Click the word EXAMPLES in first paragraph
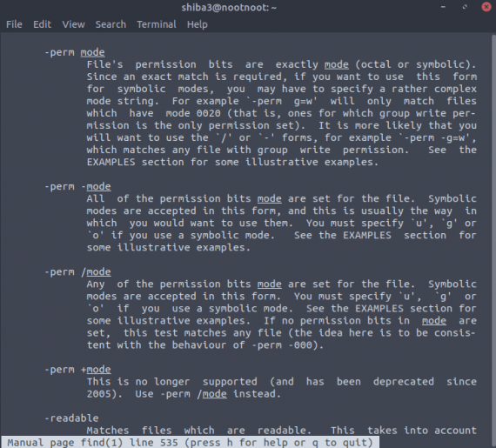The image size is (496, 448). click(111, 162)
